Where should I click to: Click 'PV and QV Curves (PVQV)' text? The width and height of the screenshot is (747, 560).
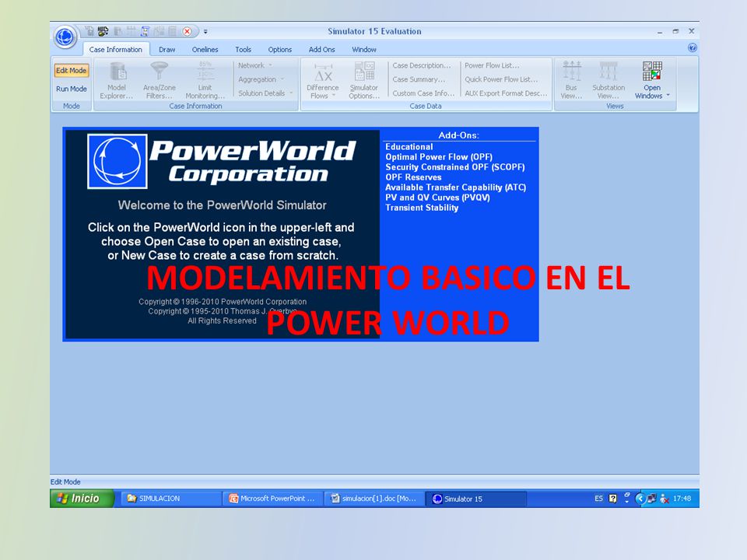[437, 198]
